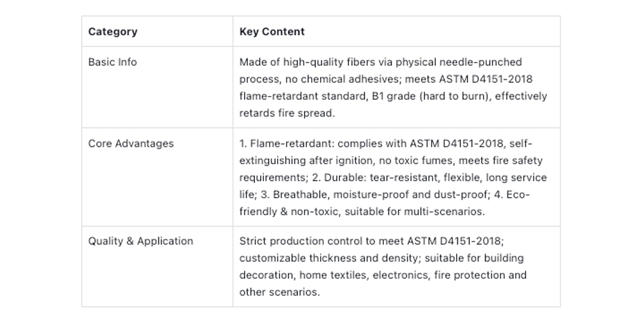This screenshot has height=322, width=644.
Task: Select the "Core Advantages" row label
Action: (x=131, y=144)
